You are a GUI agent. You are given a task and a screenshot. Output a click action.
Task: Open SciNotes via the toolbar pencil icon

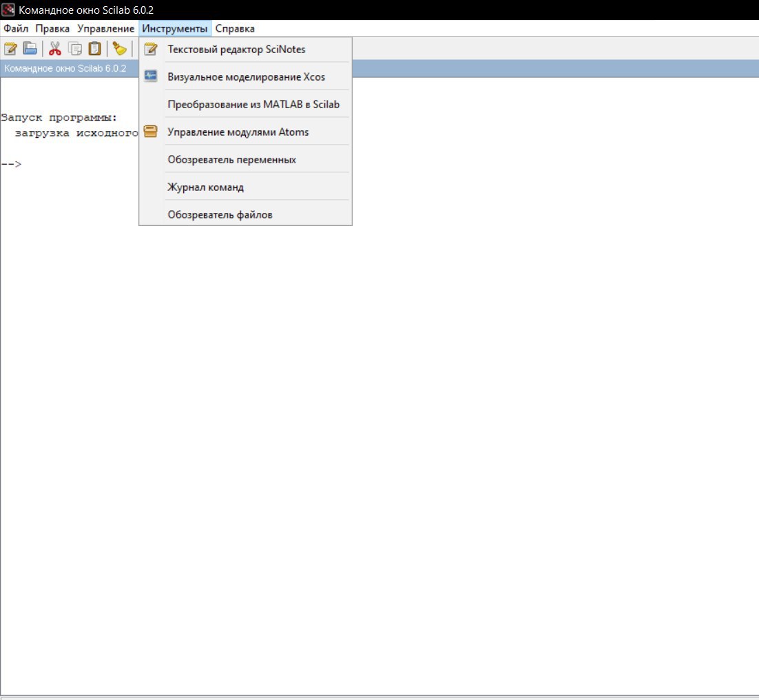tap(10, 49)
